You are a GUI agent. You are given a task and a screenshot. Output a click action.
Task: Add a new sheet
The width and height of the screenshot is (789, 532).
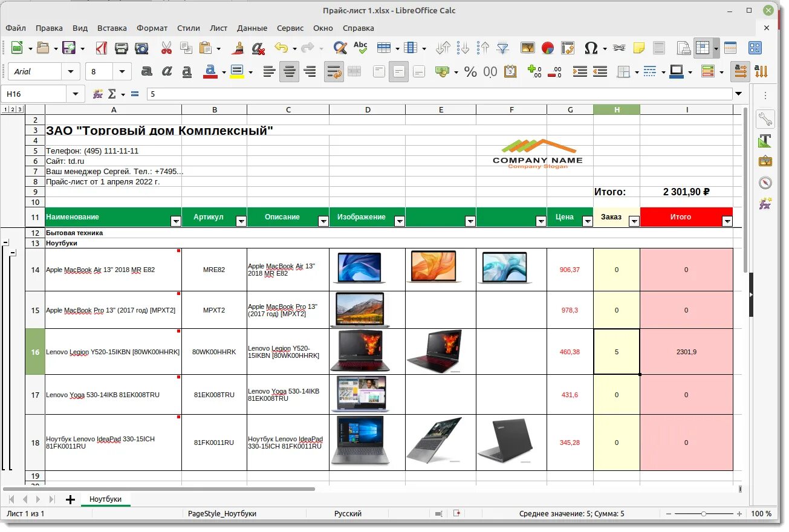point(70,499)
